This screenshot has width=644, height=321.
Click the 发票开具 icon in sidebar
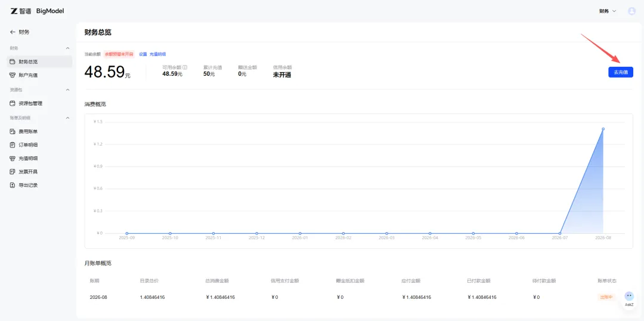pyautogui.click(x=13, y=172)
